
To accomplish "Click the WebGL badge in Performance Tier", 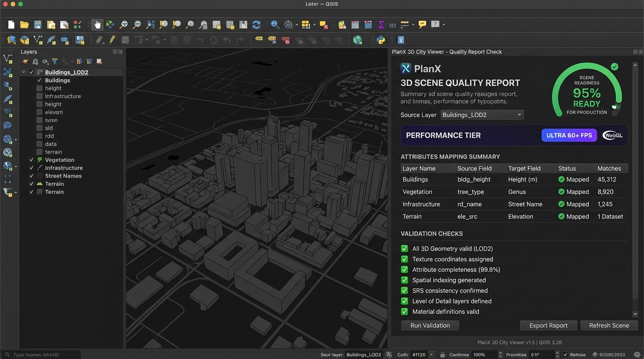I will click(x=613, y=136).
